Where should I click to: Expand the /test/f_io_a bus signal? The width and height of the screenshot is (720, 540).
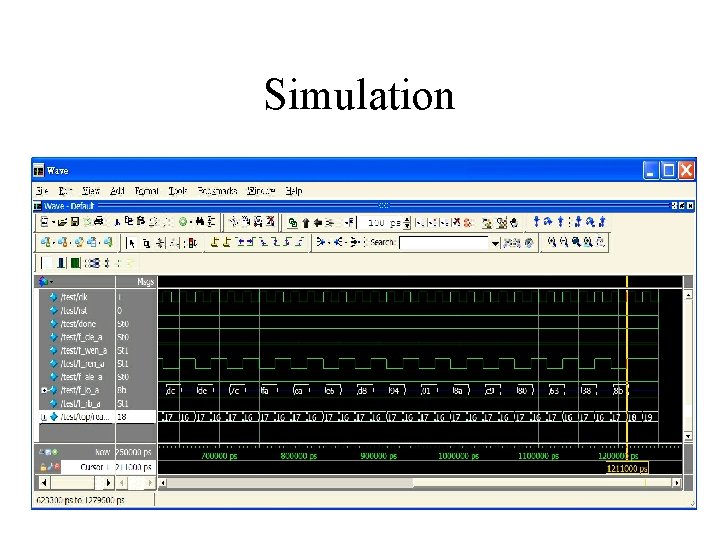[44, 390]
